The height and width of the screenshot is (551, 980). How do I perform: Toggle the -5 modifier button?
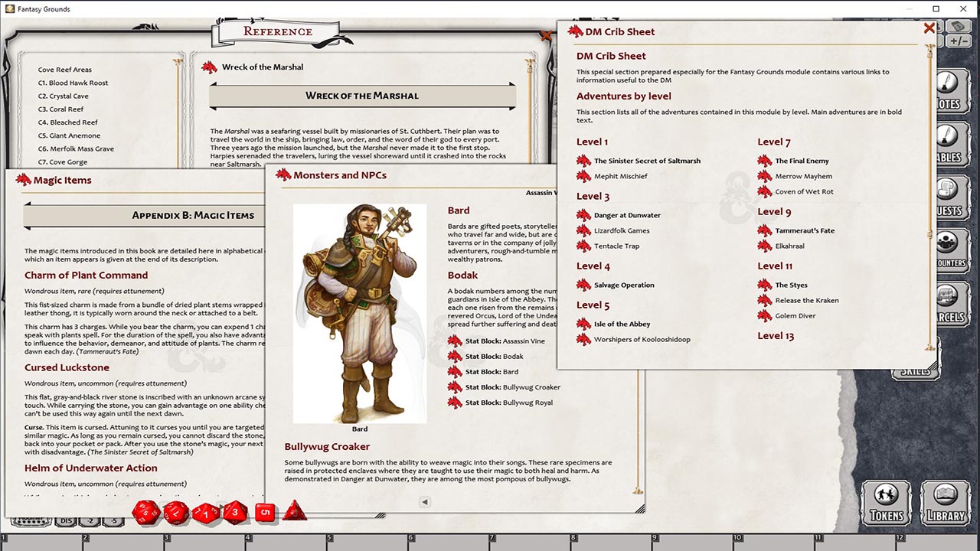113,521
